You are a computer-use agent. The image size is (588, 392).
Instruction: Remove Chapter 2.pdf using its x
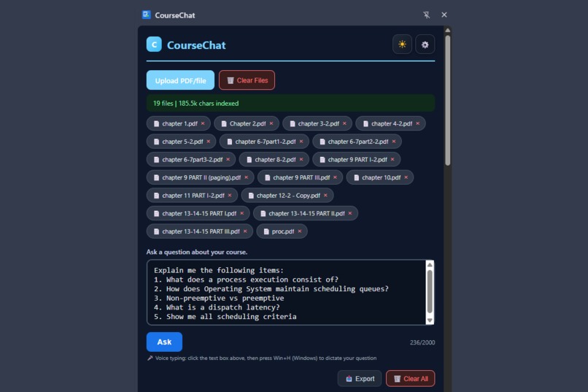click(x=271, y=123)
